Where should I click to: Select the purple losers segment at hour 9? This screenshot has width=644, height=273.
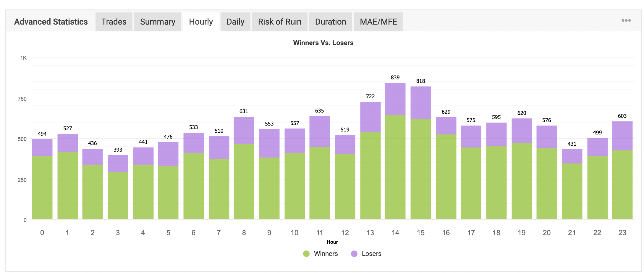(x=269, y=143)
